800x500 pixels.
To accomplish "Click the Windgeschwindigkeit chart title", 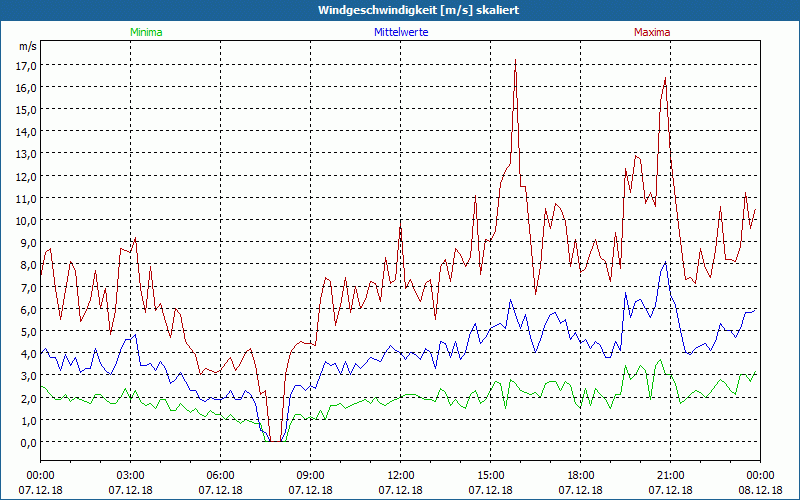I will click(400, 10).
